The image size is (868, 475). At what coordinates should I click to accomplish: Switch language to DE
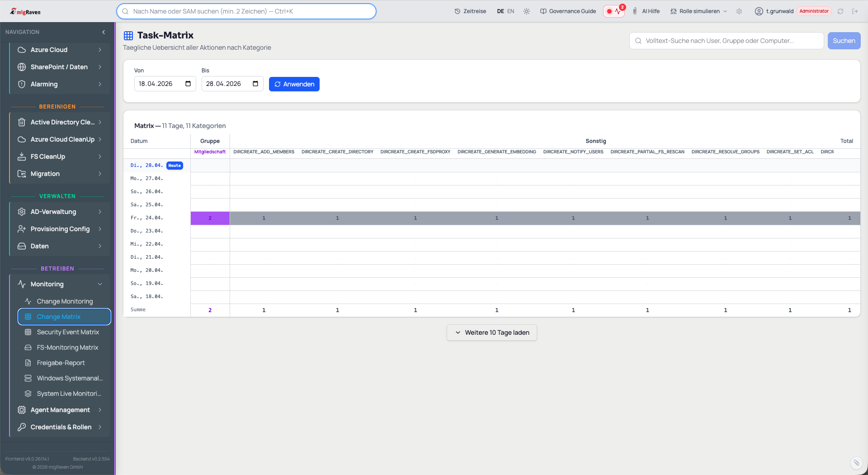coord(500,11)
